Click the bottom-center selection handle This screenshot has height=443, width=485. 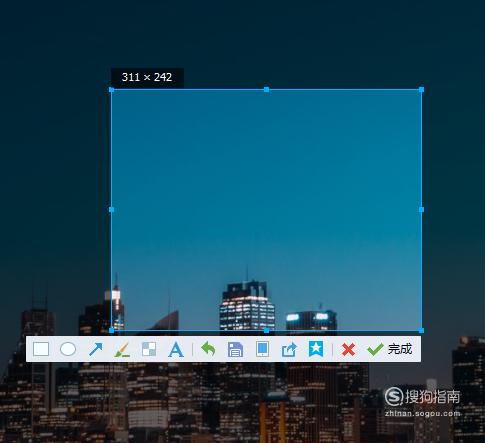pos(266,330)
